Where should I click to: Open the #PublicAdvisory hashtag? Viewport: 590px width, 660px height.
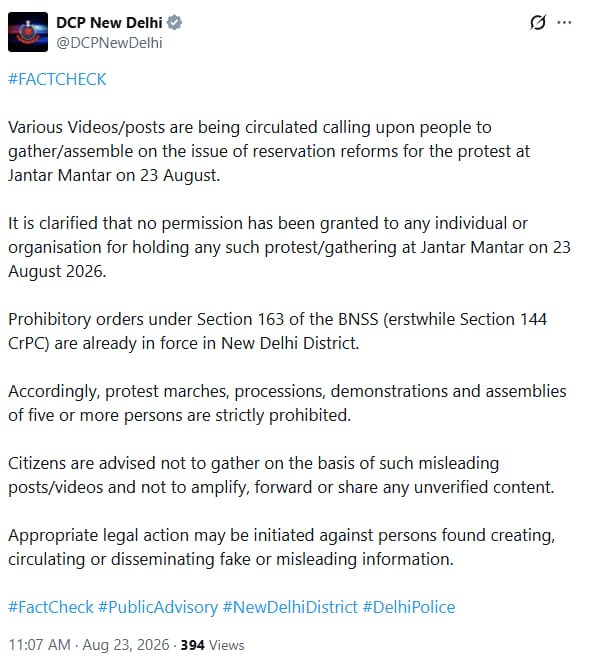click(158, 607)
